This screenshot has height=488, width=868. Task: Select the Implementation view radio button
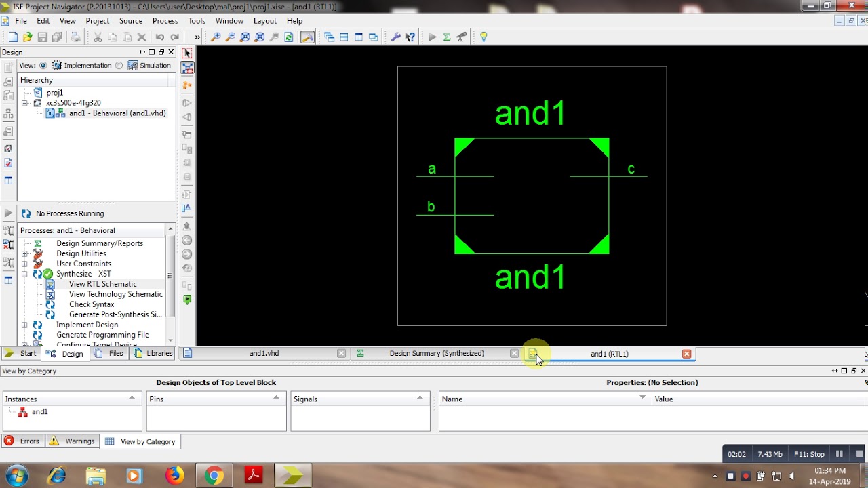coord(43,66)
